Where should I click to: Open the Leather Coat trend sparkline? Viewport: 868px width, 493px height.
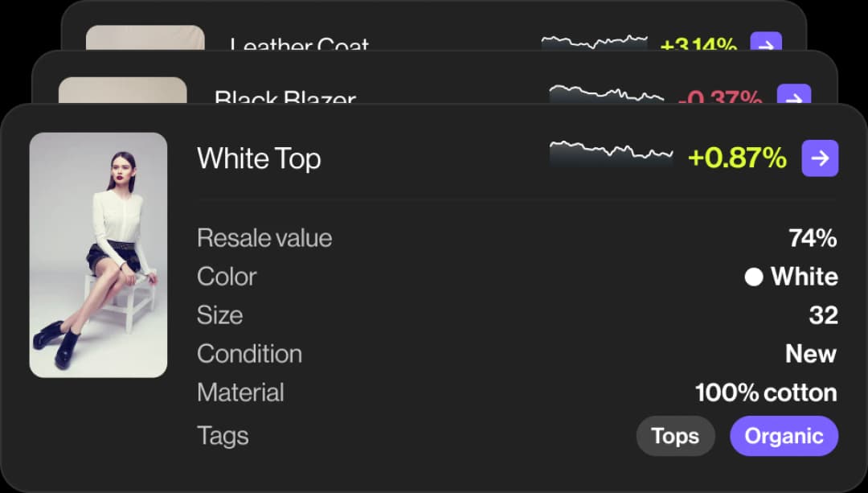click(594, 43)
